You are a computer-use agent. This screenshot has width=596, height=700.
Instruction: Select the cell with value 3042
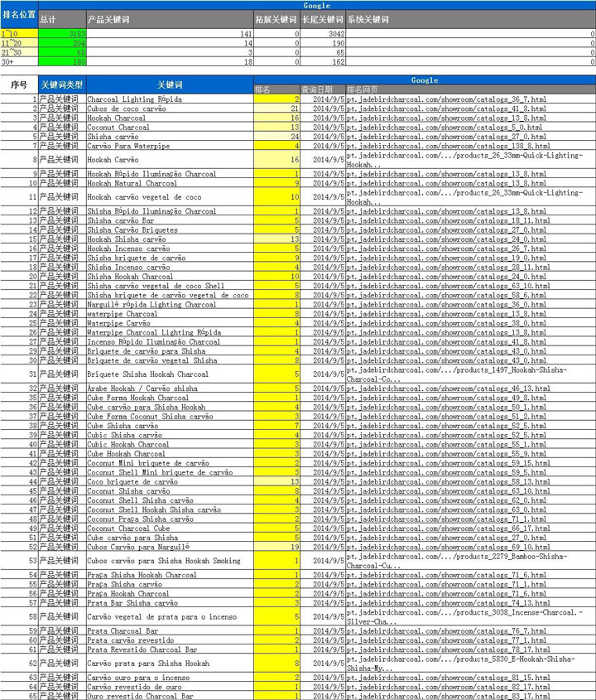pos(323,34)
